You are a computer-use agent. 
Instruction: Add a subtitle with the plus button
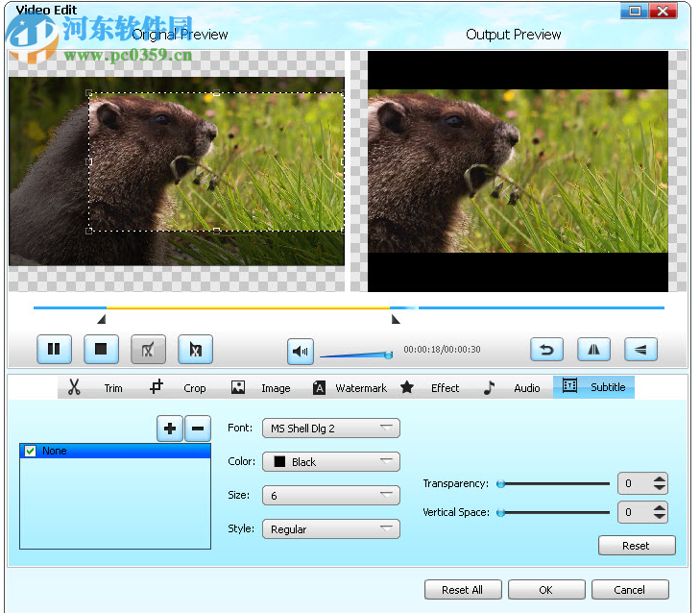click(170, 429)
